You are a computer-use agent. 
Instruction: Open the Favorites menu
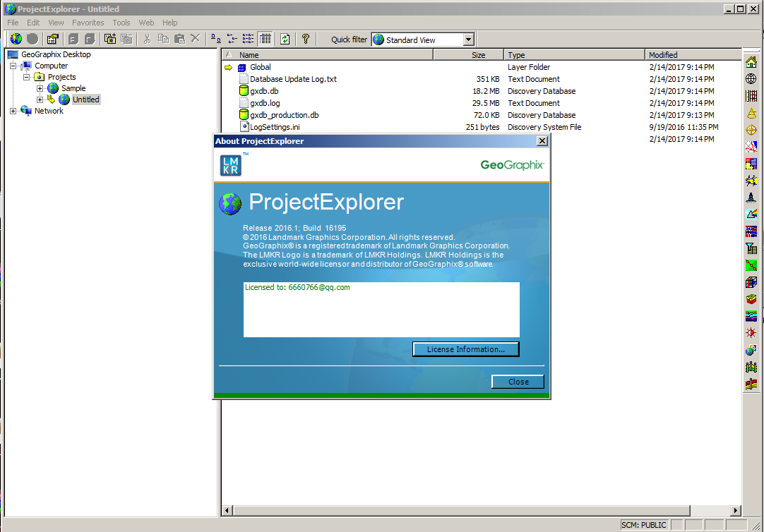pos(88,23)
